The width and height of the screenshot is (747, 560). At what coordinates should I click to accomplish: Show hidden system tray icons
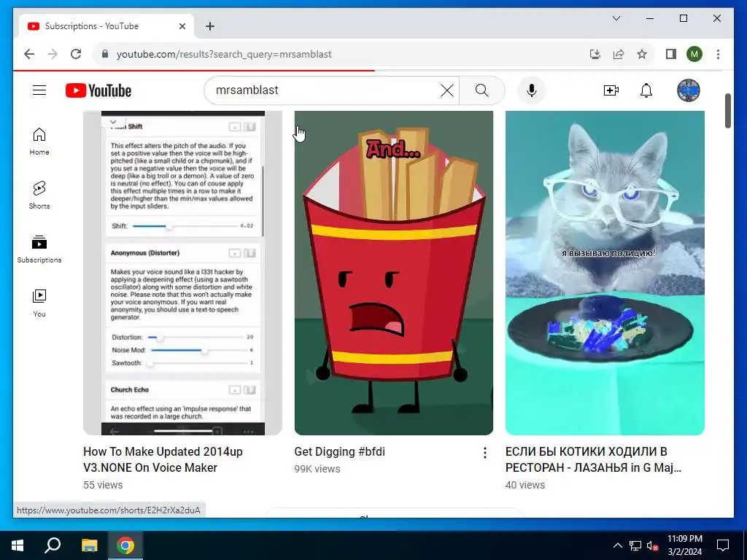click(x=617, y=545)
